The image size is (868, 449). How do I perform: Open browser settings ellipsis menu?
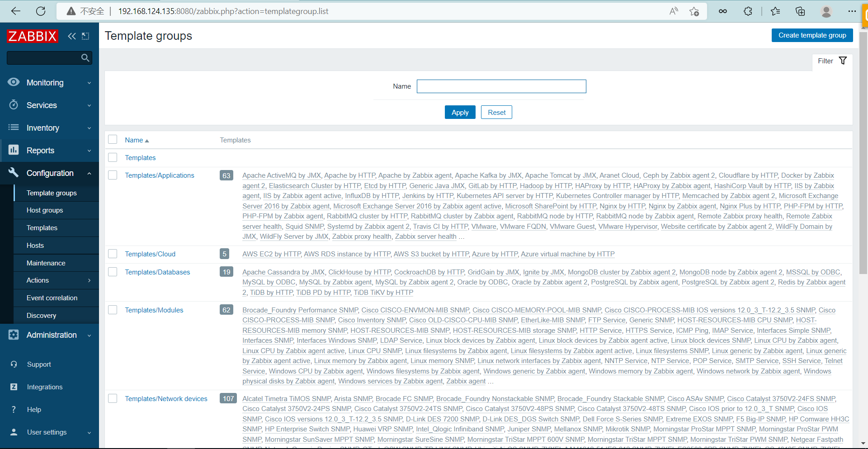click(x=852, y=11)
